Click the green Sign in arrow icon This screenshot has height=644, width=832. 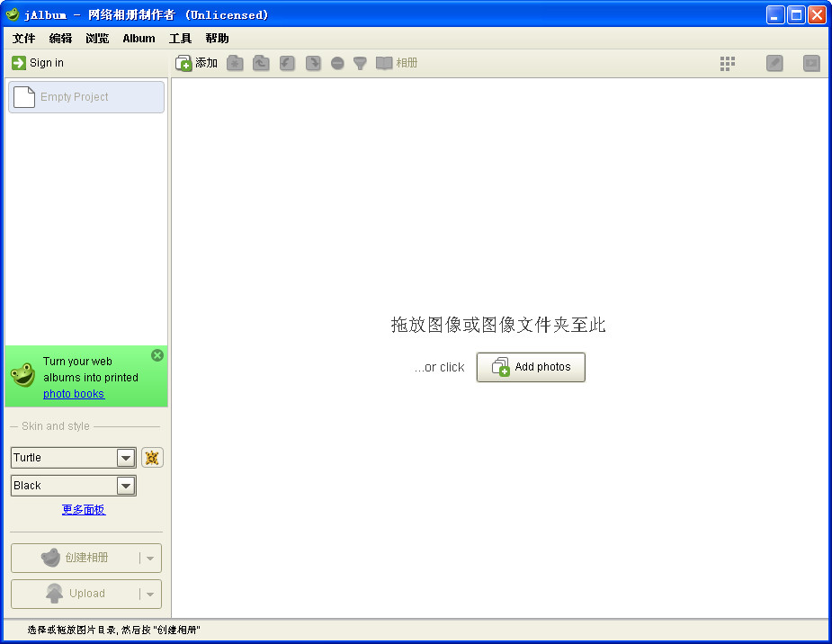(19, 63)
